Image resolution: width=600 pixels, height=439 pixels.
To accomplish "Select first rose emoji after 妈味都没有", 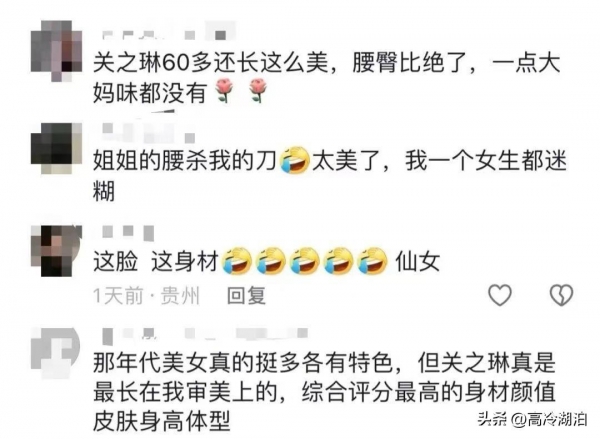I will click(224, 90).
